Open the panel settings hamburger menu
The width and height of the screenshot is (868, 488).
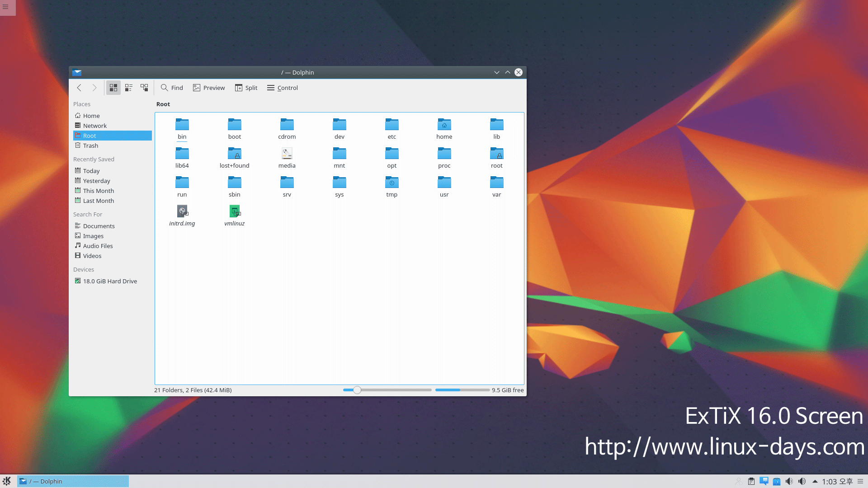860,481
